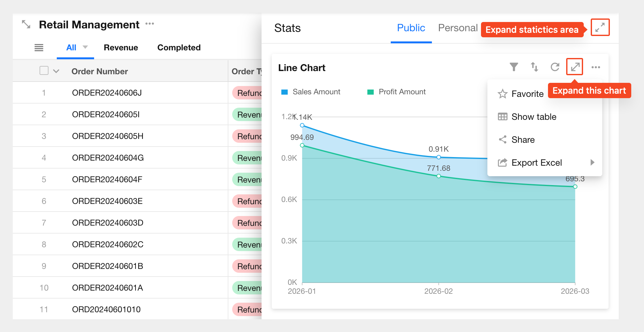
Task: Refresh the Line Chart
Action: (x=555, y=67)
